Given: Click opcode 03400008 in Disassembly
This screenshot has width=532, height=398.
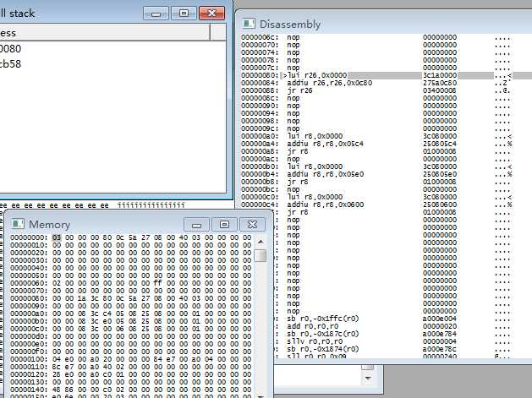Looking at the screenshot, I should 440,90.
